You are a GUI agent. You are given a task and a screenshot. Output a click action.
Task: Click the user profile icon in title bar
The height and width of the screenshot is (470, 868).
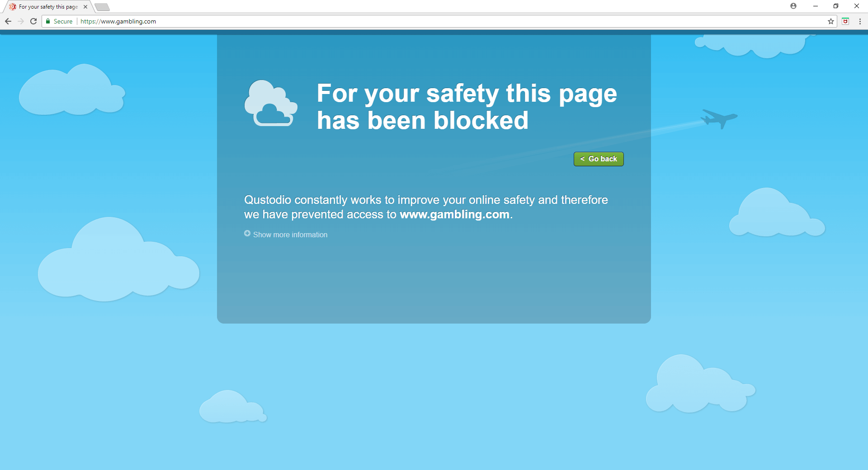793,6
